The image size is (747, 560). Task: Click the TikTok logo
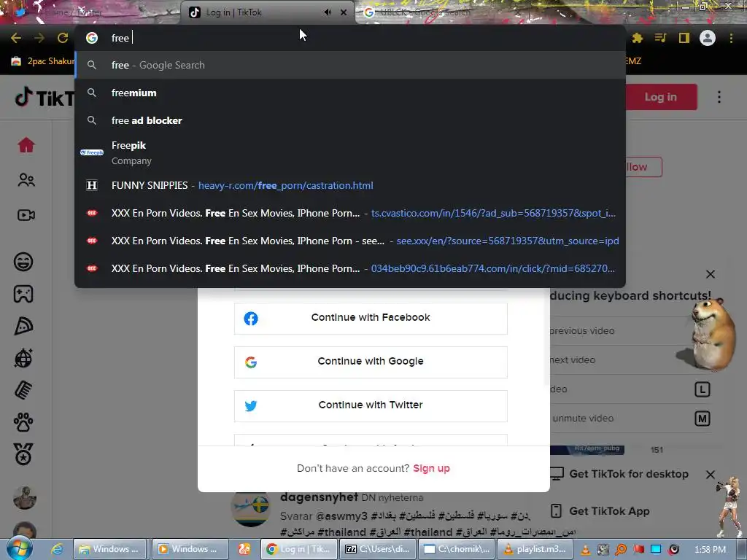(44, 97)
